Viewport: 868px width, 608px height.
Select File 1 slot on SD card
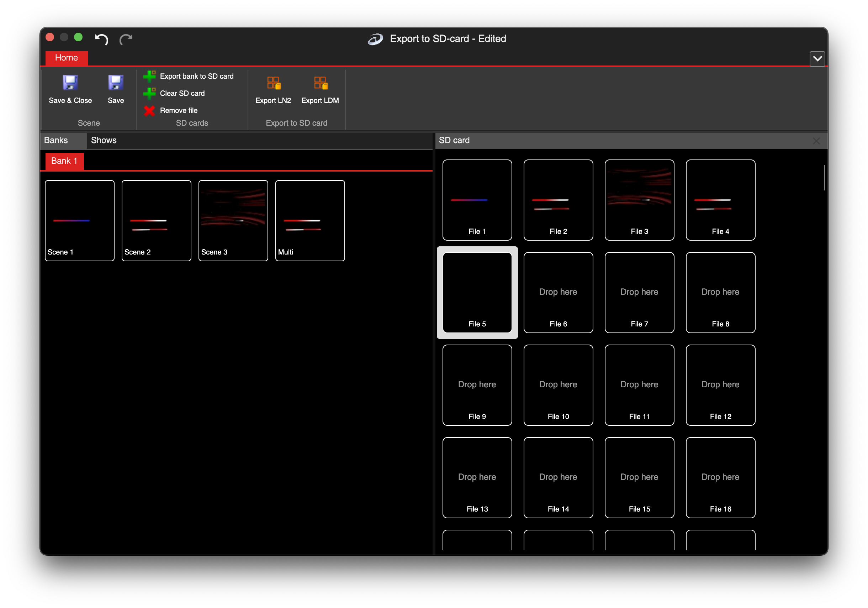pyautogui.click(x=477, y=200)
